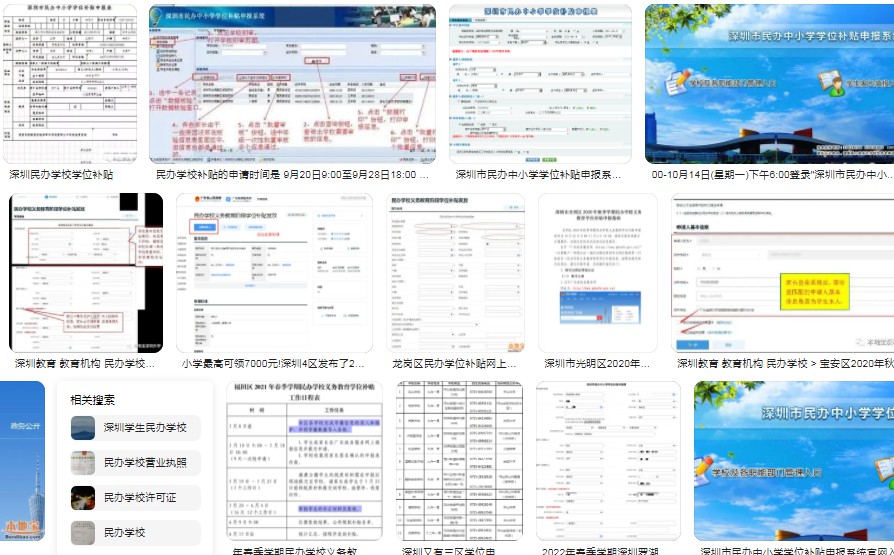This screenshot has width=894, height=555.
Task: Open the 本地宝 Canton Tower thumbnail
Action: coord(22,461)
